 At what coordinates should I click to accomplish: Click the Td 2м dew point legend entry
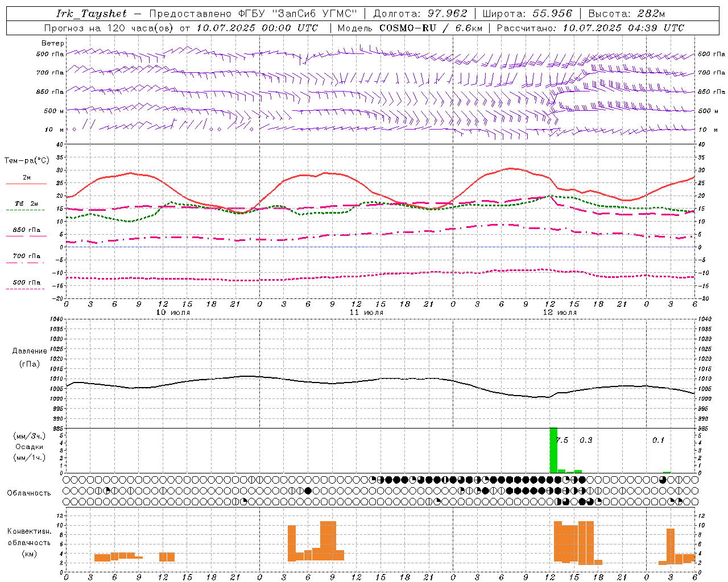coord(27,203)
